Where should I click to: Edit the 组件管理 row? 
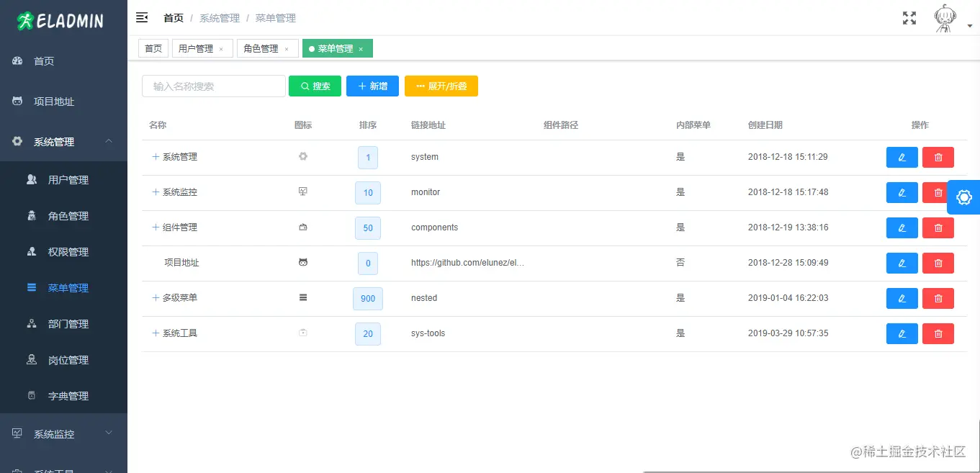[x=902, y=228]
